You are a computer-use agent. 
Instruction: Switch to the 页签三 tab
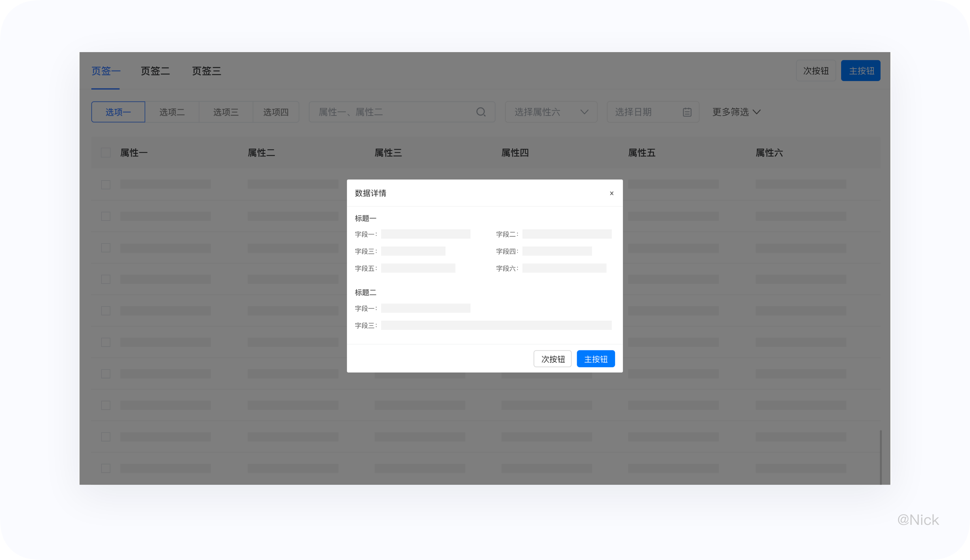pyautogui.click(x=207, y=71)
